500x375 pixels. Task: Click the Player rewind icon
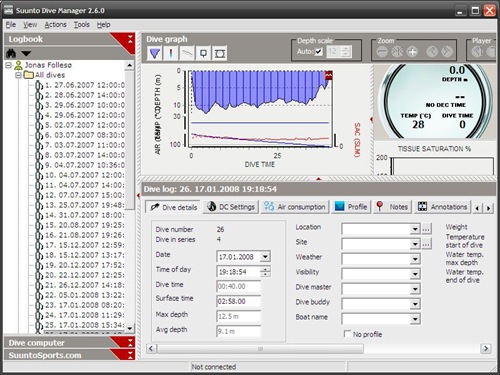[477, 52]
